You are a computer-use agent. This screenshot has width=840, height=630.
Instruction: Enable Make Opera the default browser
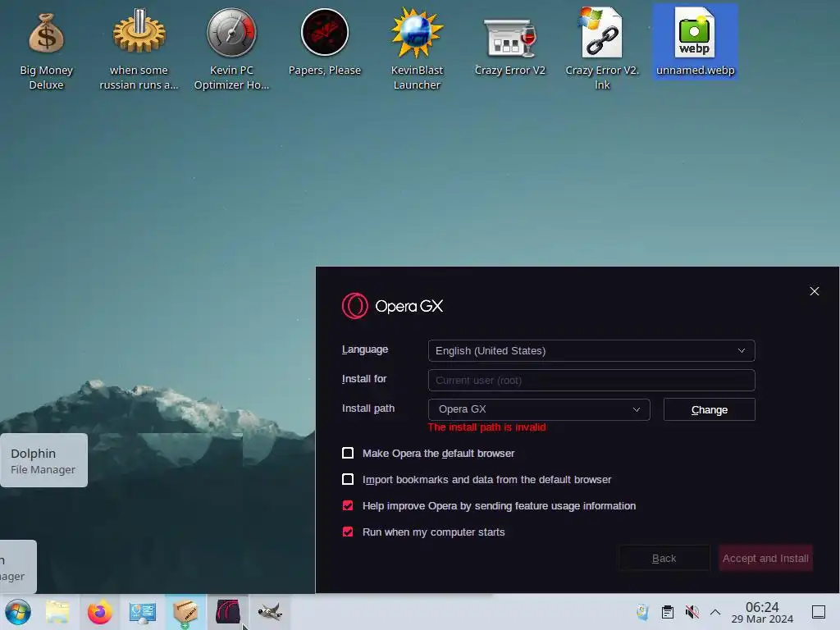[348, 453]
